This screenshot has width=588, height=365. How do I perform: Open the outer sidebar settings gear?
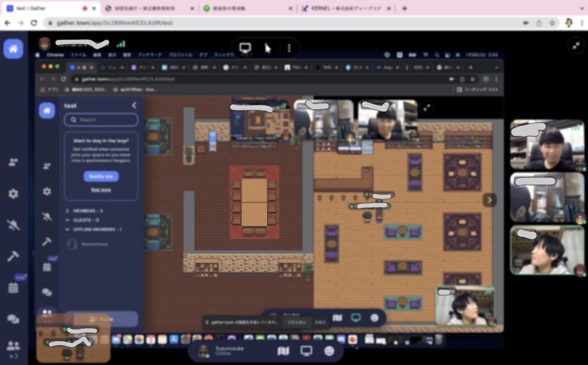click(13, 194)
